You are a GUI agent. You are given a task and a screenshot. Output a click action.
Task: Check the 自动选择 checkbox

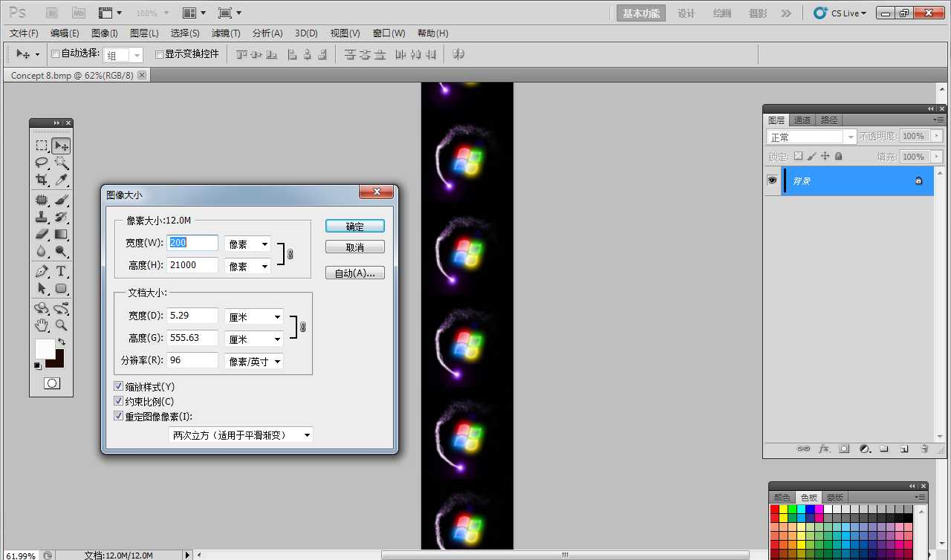tap(55, 53)
